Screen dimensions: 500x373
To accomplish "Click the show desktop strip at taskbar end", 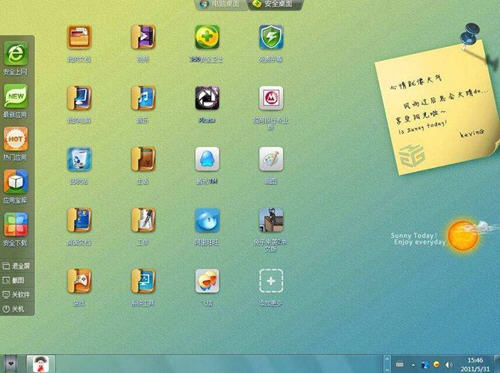I will click(x=497, y=364).
